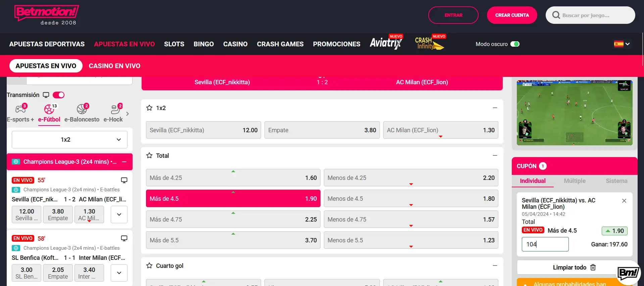
Task: Go to SLOTS section
Action: point(174,44)
